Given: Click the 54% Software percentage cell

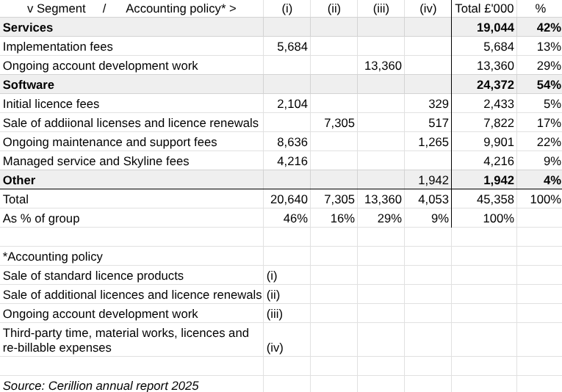Looking at the screenshot, I should tap(549, 84).
